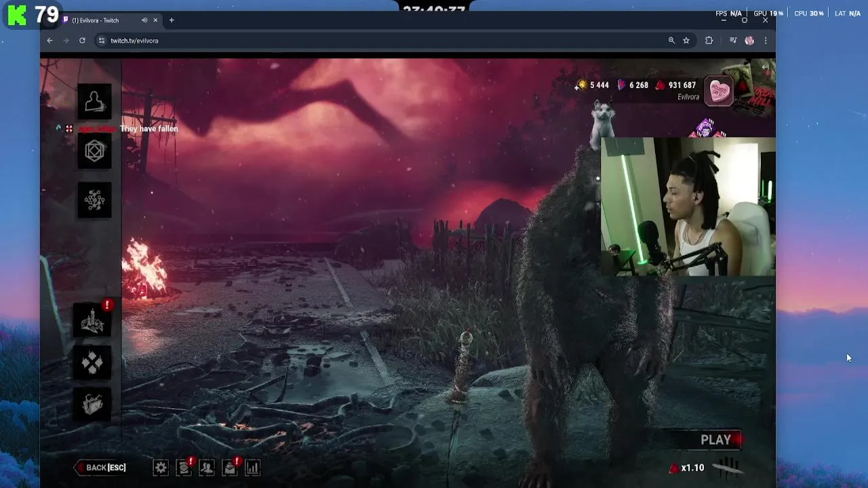
Task: Click the GPU 19% overlay stat
Action: point(768,14)
